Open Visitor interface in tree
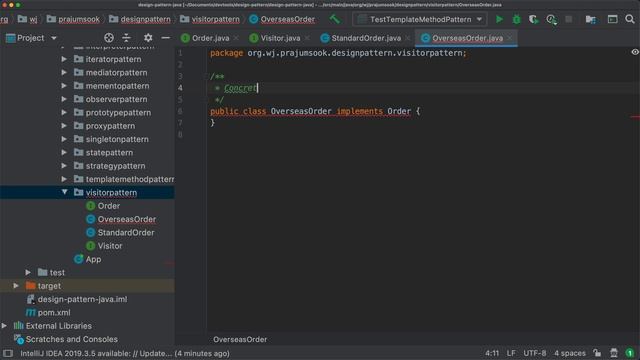640x360 pixels. 110,246
